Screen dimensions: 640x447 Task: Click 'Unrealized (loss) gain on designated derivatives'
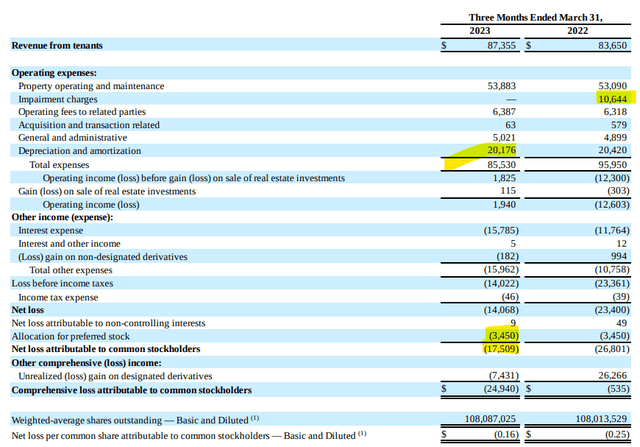coord(115,376)
